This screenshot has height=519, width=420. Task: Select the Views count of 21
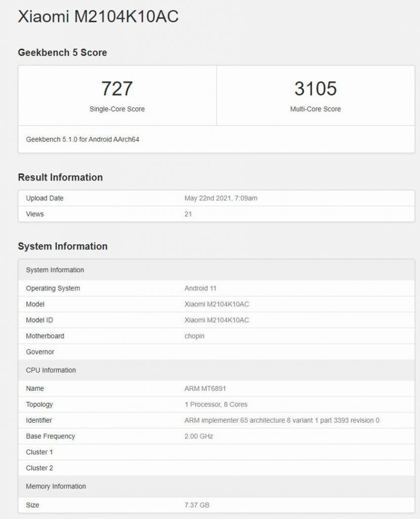188,214
